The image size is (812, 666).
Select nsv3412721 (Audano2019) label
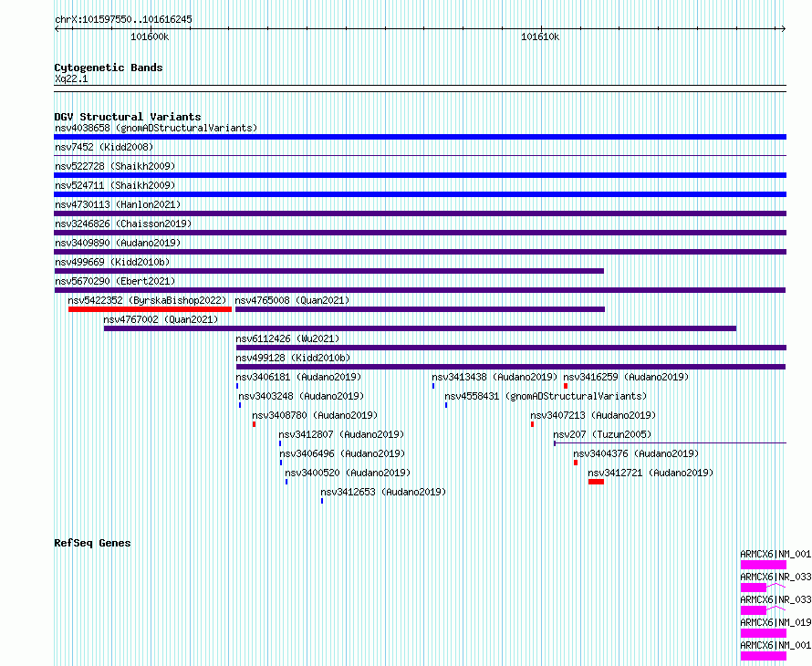[x=651, y=473]
